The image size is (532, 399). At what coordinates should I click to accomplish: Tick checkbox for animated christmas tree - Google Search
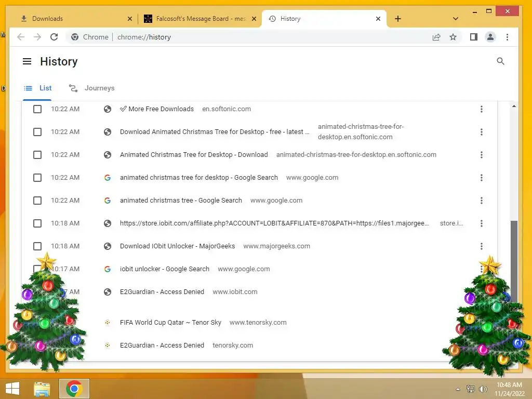pyautogui.click(x=37, y=201)
